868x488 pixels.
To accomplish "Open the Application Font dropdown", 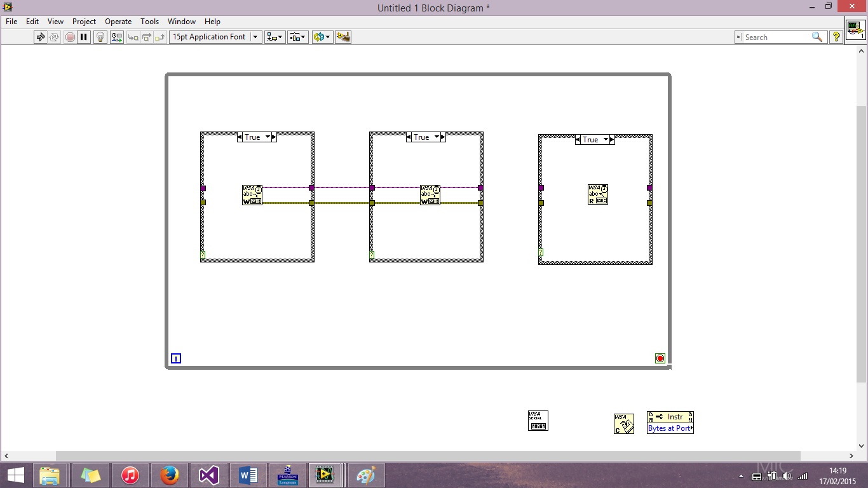I will 255,37.
